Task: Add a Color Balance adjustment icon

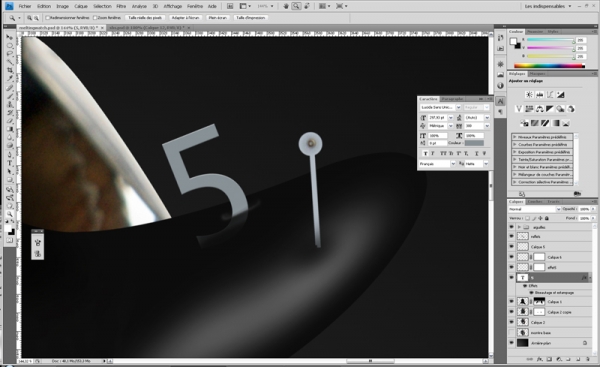Action: (540, 109)
